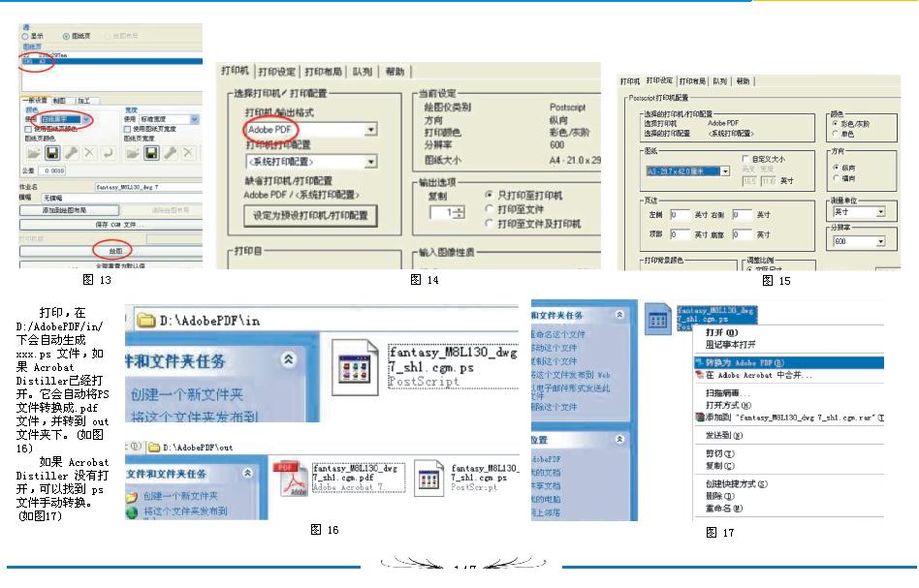
Task: Click open folder icon under 颜色 in figure 13
Action: 34,153
